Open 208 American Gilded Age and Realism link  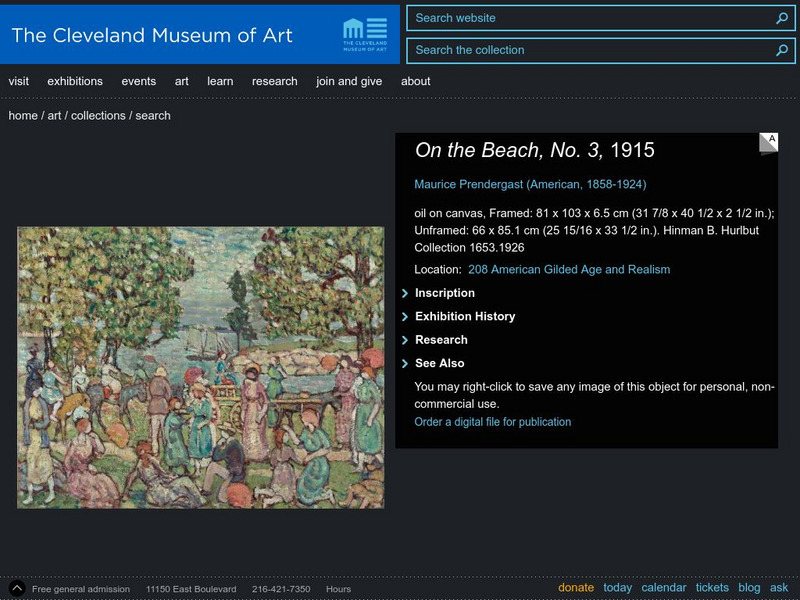coord(569,269)
